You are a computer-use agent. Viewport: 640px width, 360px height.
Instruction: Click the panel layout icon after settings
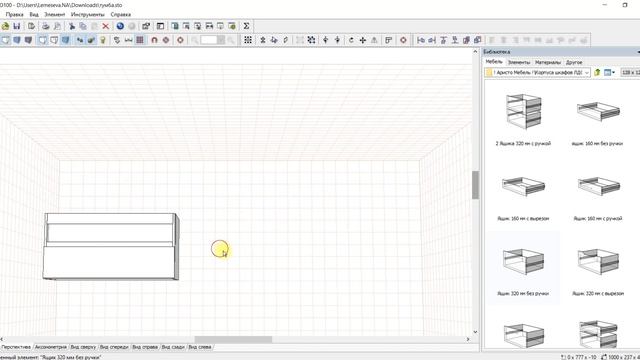(160, 26)
